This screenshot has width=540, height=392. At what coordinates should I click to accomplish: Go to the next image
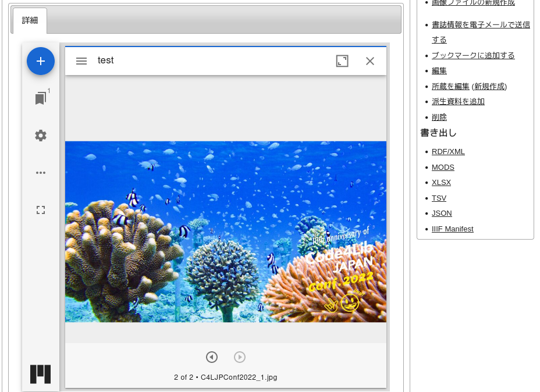(240, 357)
